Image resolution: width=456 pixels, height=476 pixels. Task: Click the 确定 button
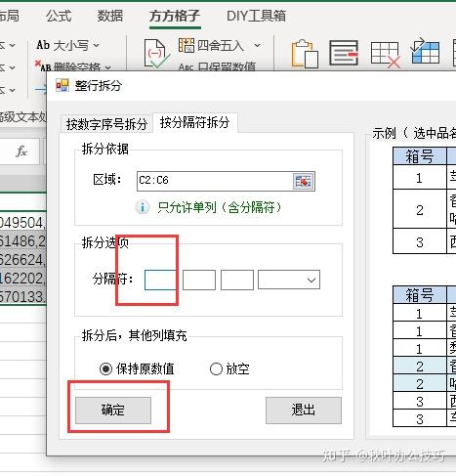click(x=113, y=410)
